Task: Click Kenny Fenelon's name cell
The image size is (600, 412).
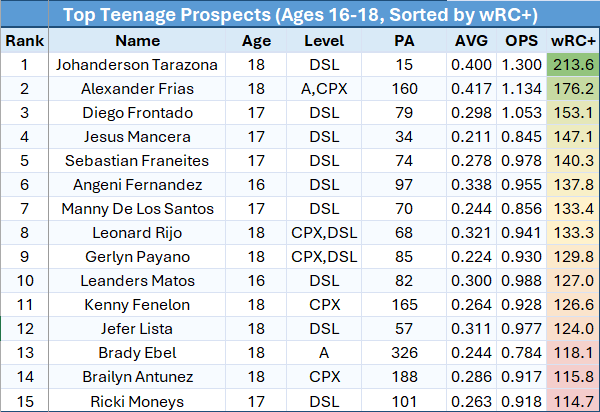Action: click(137, 305)
